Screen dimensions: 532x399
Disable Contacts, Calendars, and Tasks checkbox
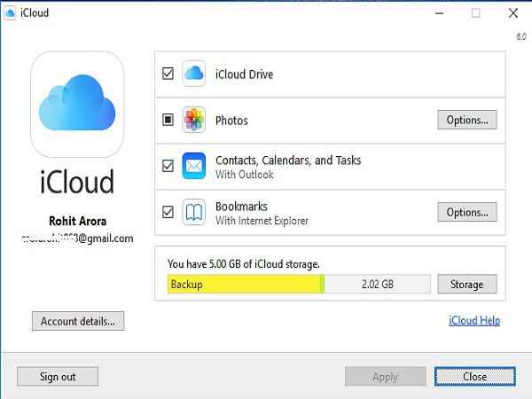coord(168,166)
